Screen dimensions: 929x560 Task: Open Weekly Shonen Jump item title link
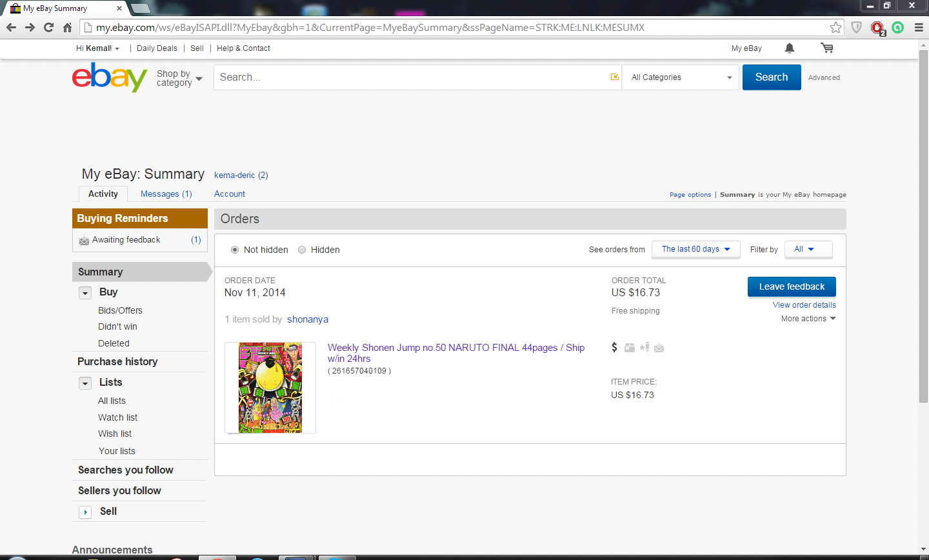pyautogui.click(x=456, y=353)
